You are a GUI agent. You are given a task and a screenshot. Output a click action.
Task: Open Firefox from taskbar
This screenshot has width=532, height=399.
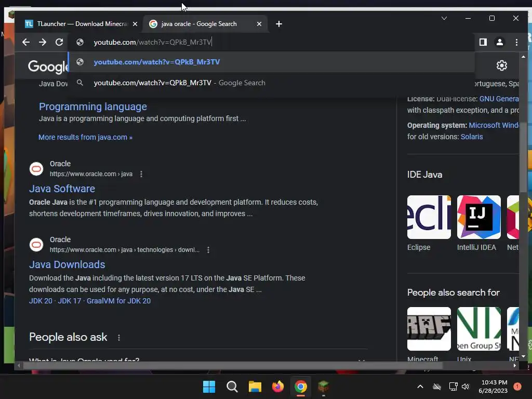click(x=278, y=387)
